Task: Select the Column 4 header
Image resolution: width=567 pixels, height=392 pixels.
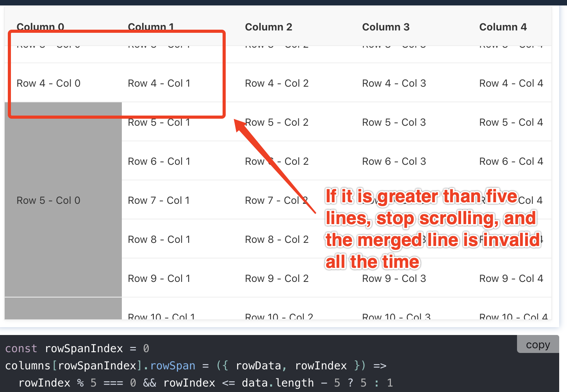Action: click(503, 27)
